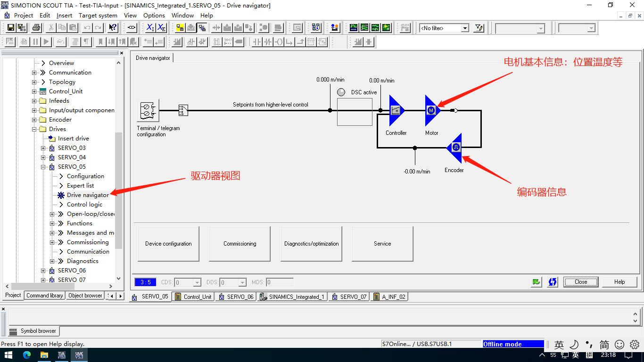Viewport: 644px width, 362px height.
Task: Toggle the moon half-width mode in language bar
Action: click(574, 345)
